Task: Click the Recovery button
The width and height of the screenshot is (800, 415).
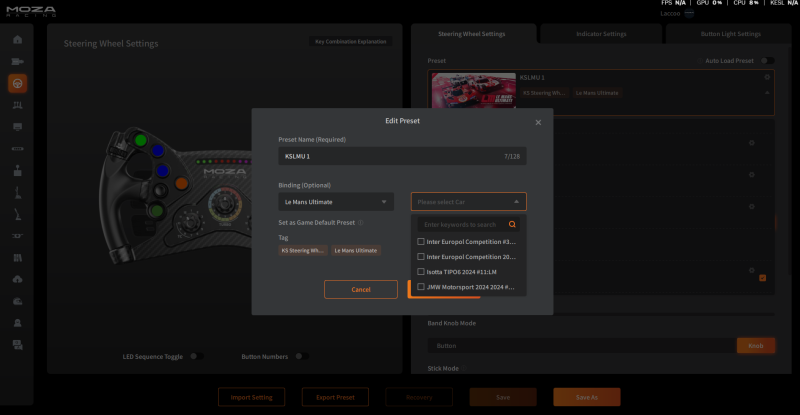Action: pyautogui.click(x=419, y=397)
